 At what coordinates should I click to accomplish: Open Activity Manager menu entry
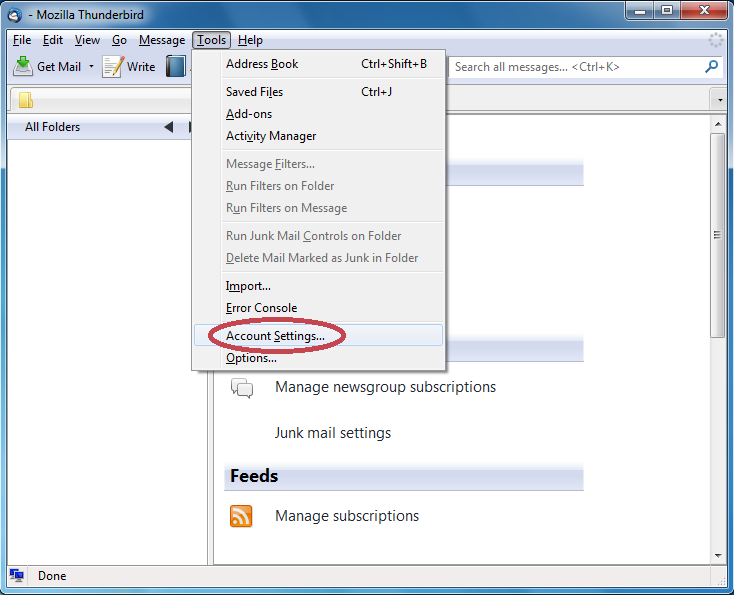coord(318,136)
